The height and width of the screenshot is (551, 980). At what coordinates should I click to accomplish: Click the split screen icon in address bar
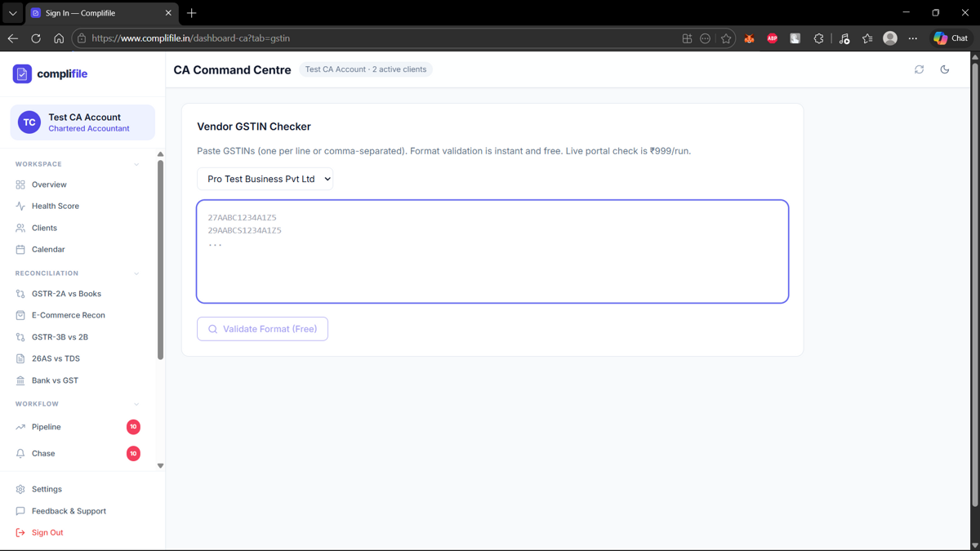687,38
